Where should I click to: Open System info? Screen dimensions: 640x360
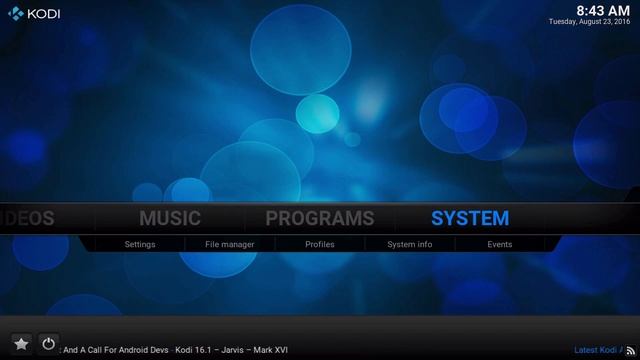point(409,244)
